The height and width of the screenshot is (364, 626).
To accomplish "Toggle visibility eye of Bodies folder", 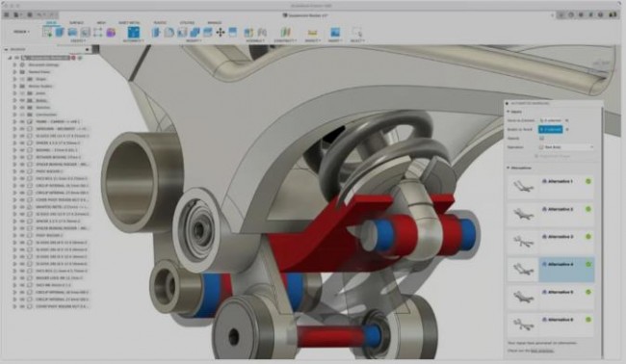I will pos(22,100).
